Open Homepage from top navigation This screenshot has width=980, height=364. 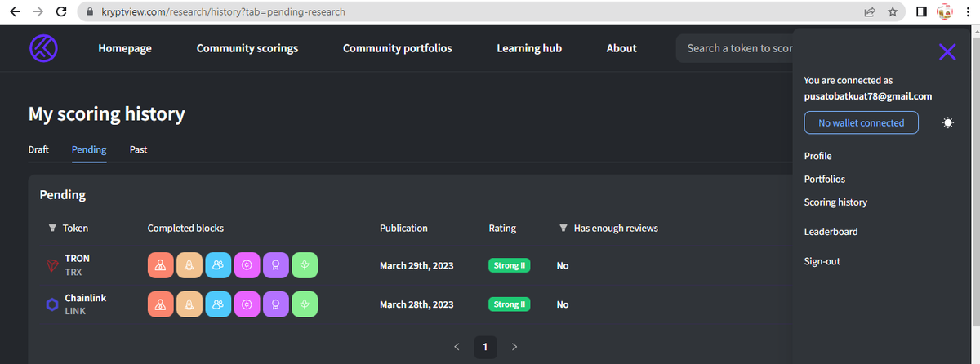125,48
